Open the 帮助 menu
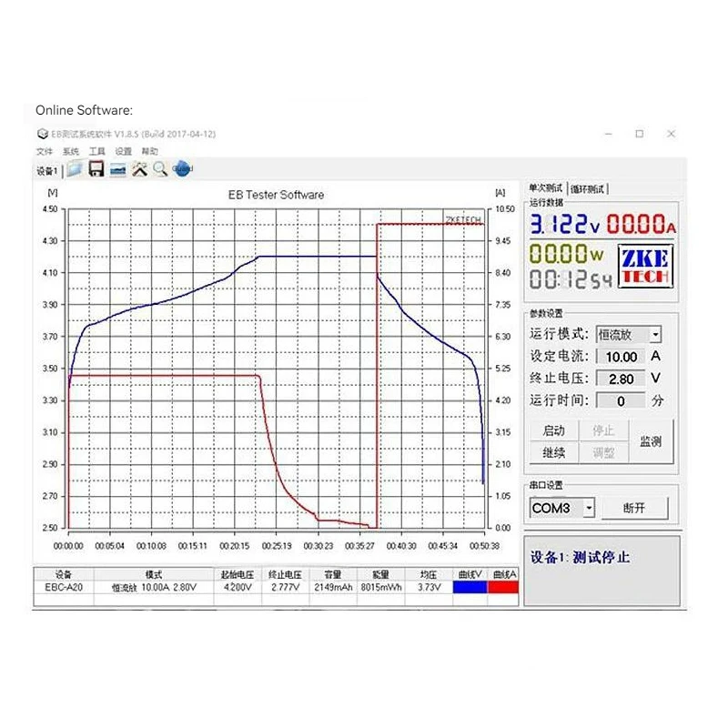The height and width of the screenshot is (728, 728). point(149,151)
